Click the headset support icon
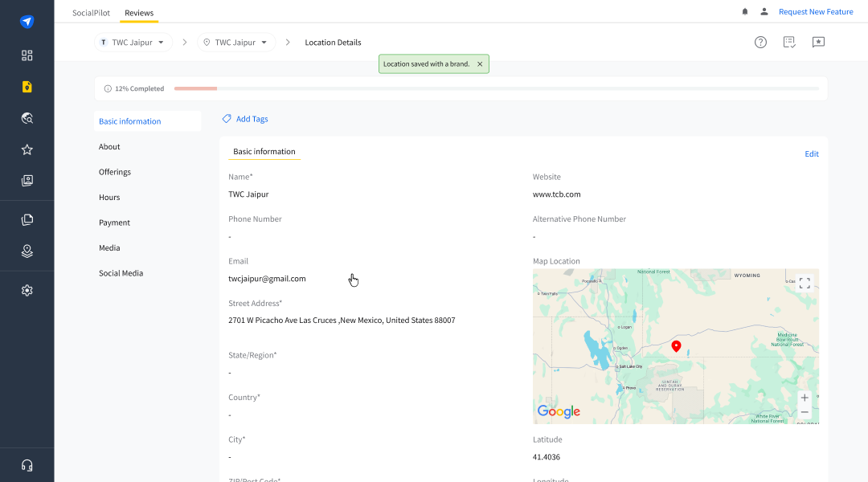 pos(27,465)
